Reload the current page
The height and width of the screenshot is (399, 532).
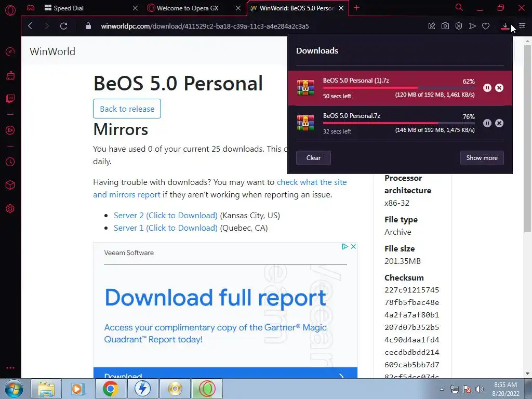(x=63, y=26)
